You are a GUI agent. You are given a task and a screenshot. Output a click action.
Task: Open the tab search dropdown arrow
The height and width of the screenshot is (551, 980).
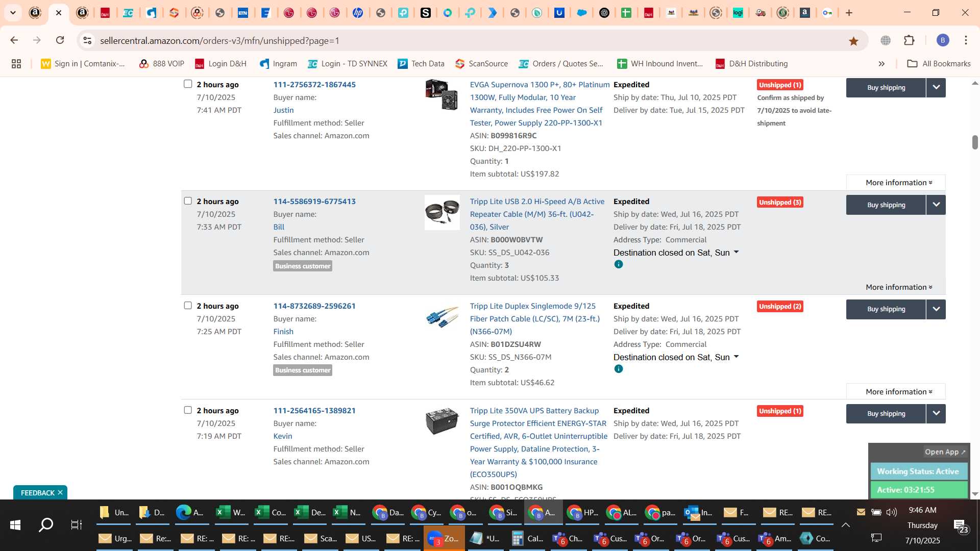[13, 13]
